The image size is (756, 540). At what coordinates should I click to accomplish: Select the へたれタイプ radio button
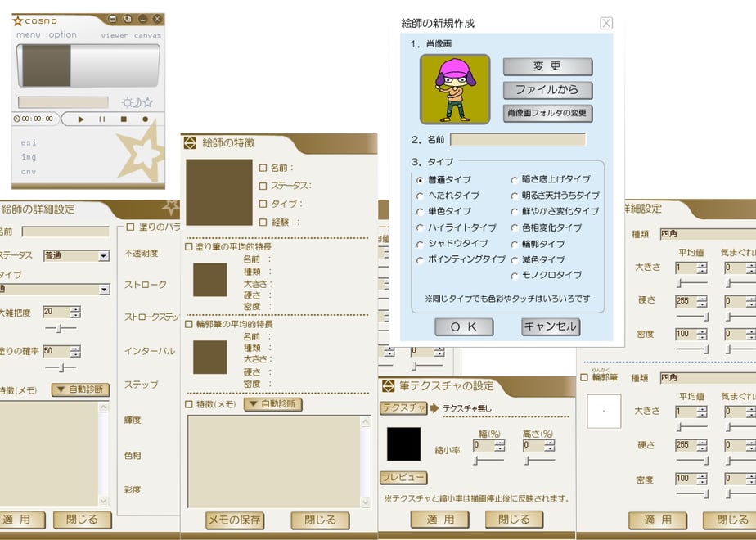coord(420,196)
